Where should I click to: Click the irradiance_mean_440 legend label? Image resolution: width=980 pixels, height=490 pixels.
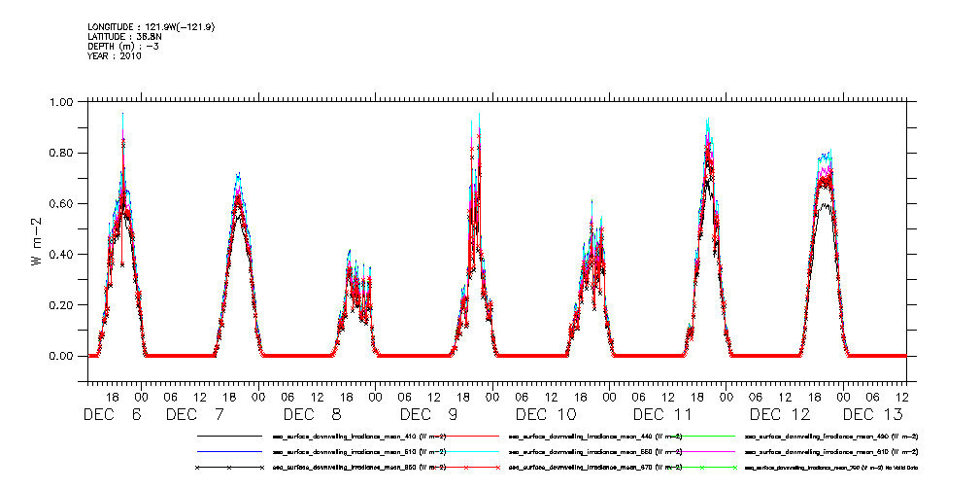tap(595, 436)
